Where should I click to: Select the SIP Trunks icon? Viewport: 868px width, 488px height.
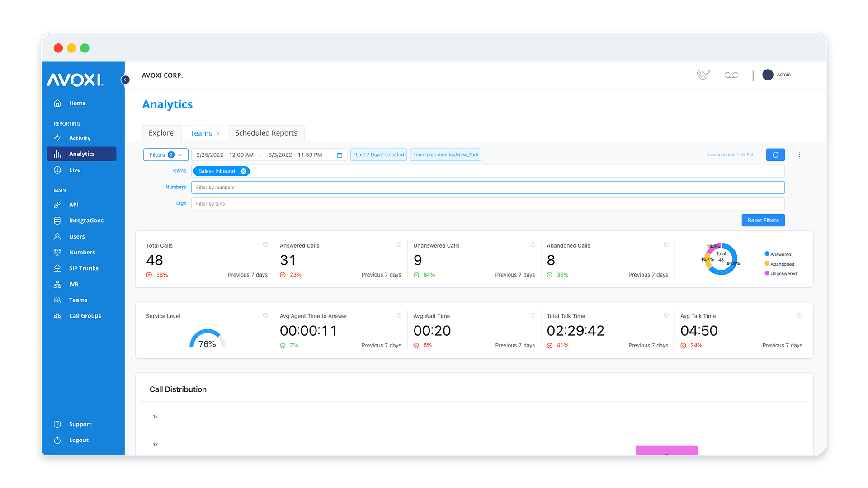[57, 268]
